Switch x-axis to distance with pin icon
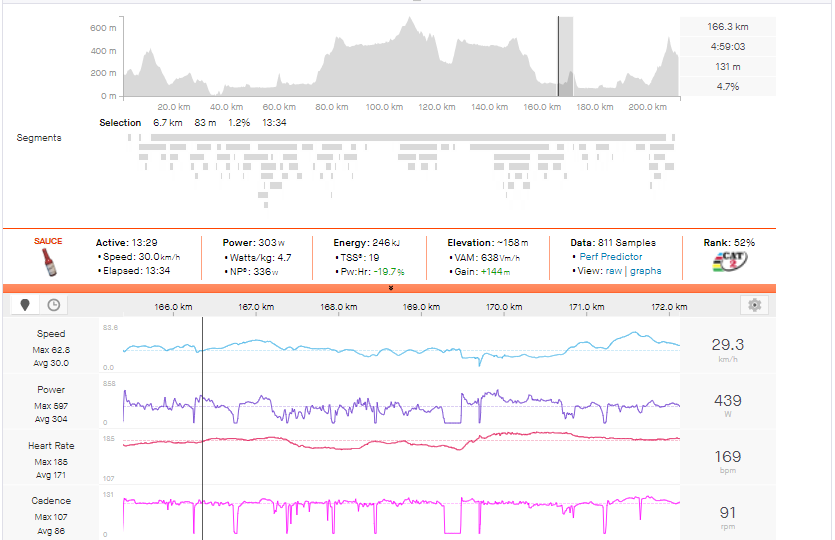The image size is (835, 540). 25,305
